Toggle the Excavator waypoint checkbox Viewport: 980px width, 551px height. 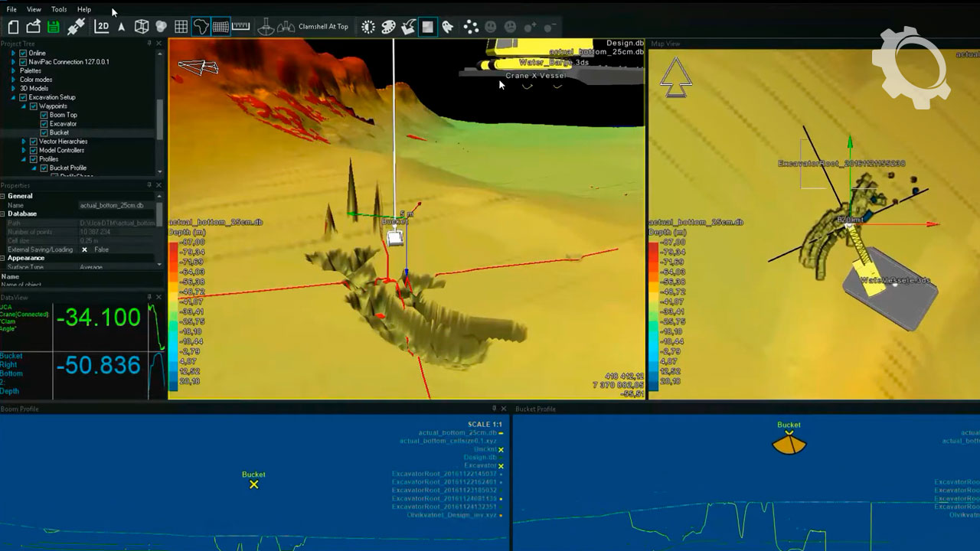coord(44,124)
